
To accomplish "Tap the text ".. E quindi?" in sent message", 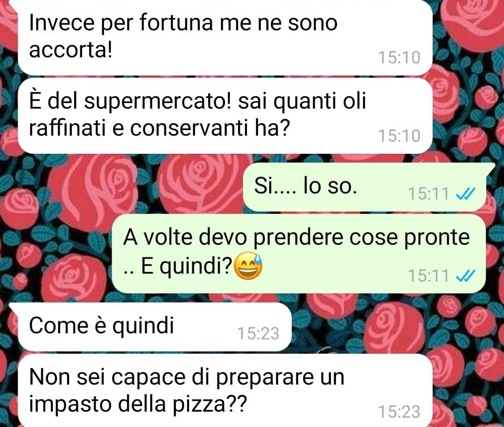I will (177, 267).
